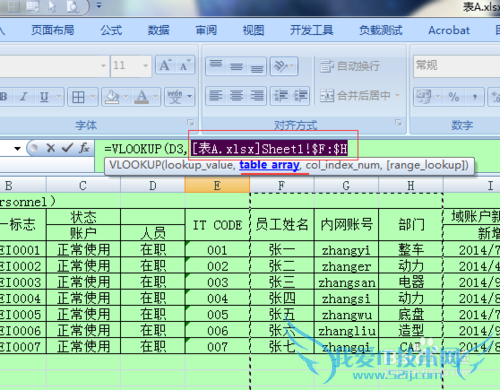The width and height of the screenshot is (500, 390).
Task: Click the accounting currency format icon
Action: 424,97
